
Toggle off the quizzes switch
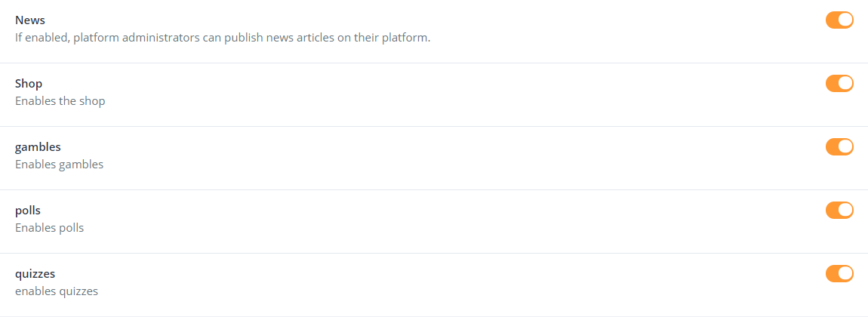(x=839, y=273)
